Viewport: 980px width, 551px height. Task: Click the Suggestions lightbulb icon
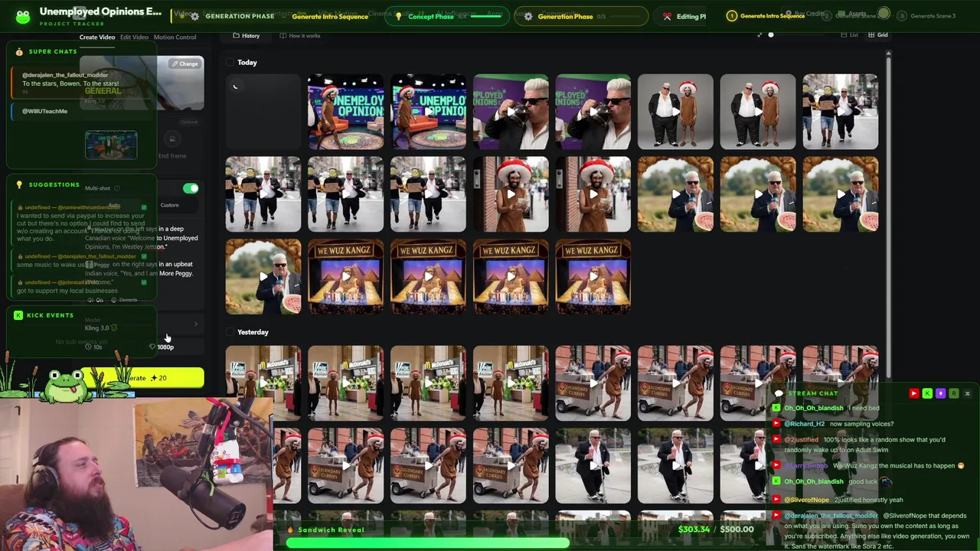pos(19,184)
